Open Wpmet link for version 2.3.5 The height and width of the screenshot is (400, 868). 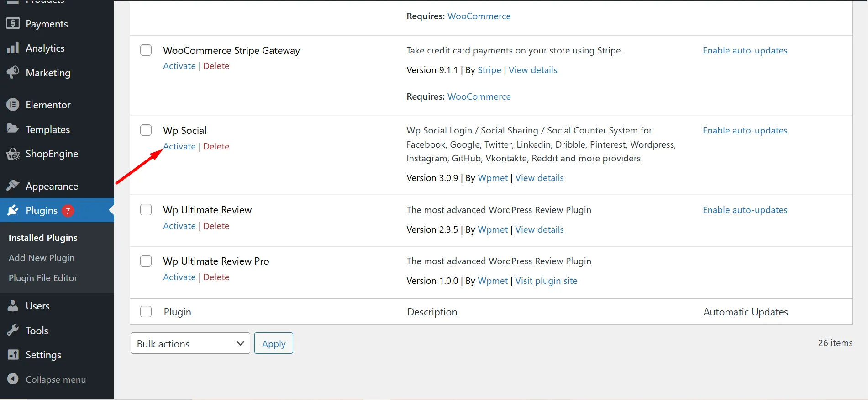pyautogui.click(x=493, y=229)
